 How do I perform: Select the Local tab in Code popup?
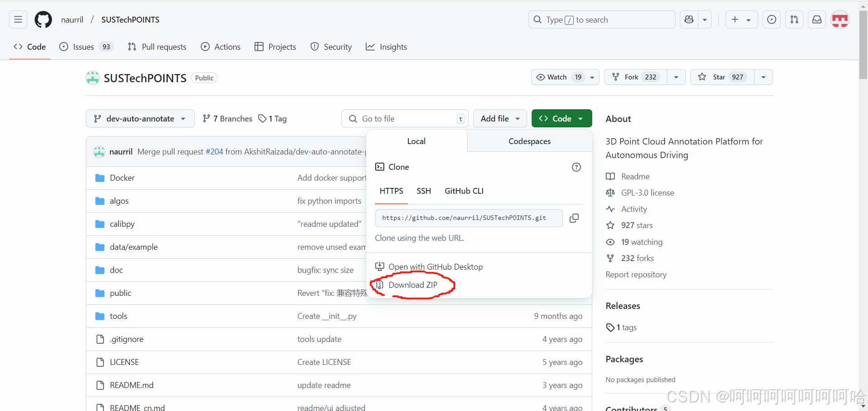[416, 141]
